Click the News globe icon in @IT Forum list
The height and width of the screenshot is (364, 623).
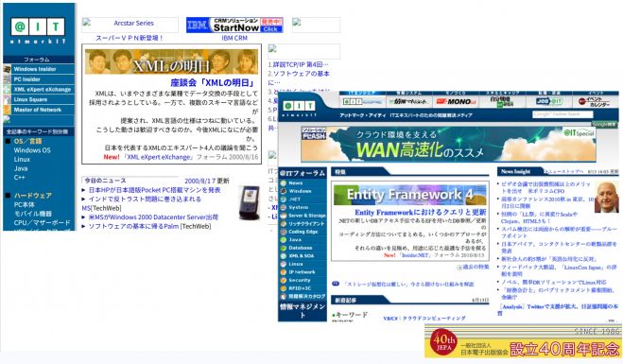pos(284,183)
